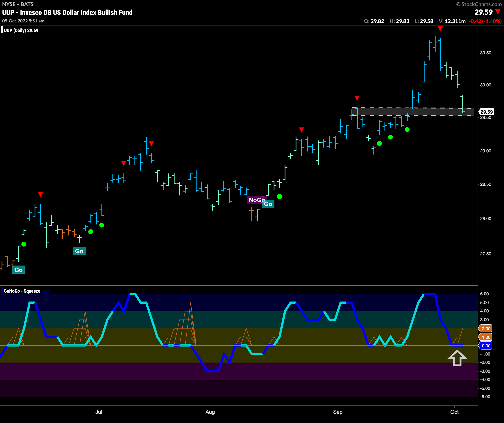Click the 30.00 price axis label

pos(486,85)
